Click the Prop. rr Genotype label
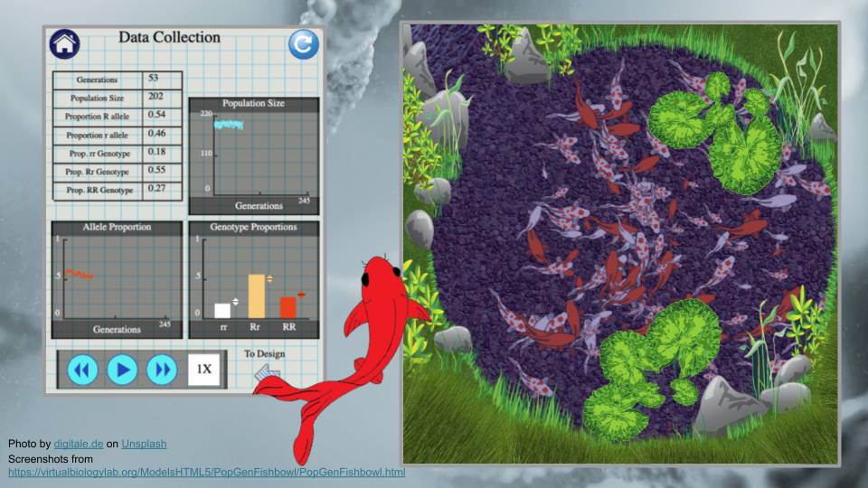The image size is (868, 488). 99,154
